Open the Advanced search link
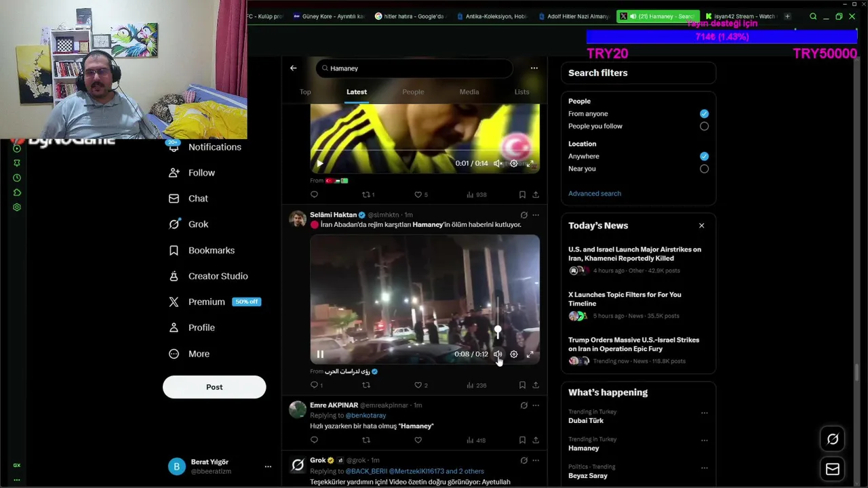The height and width of the screenshot is (488, 868). tap(595, 194)
